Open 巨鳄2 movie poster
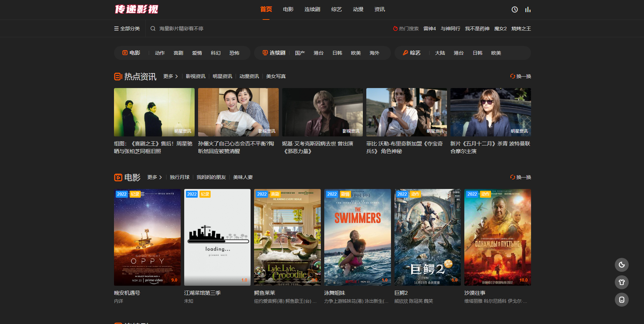644x324 pixels. [x=427, y=237]
